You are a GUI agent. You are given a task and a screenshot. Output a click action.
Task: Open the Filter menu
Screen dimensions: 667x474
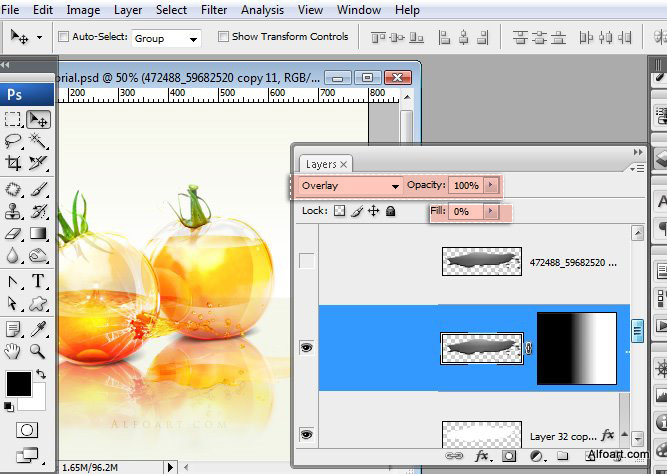pos(214,10)
